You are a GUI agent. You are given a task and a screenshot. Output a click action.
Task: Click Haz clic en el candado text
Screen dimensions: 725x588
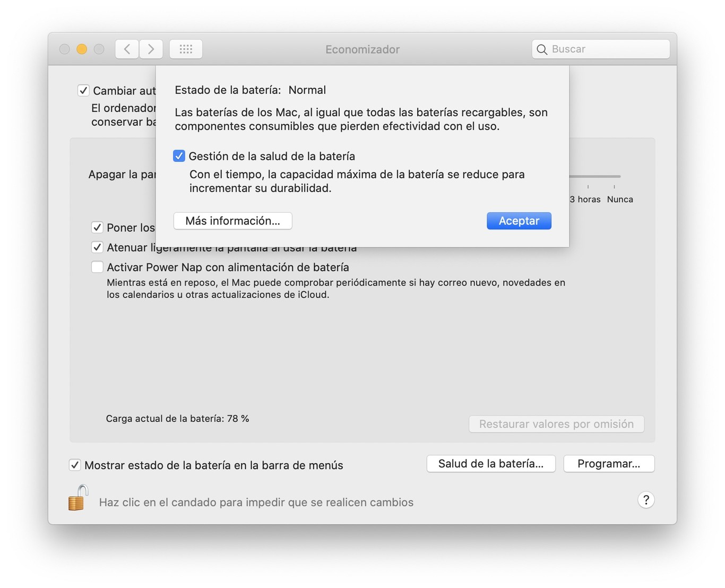pos(256,502)
